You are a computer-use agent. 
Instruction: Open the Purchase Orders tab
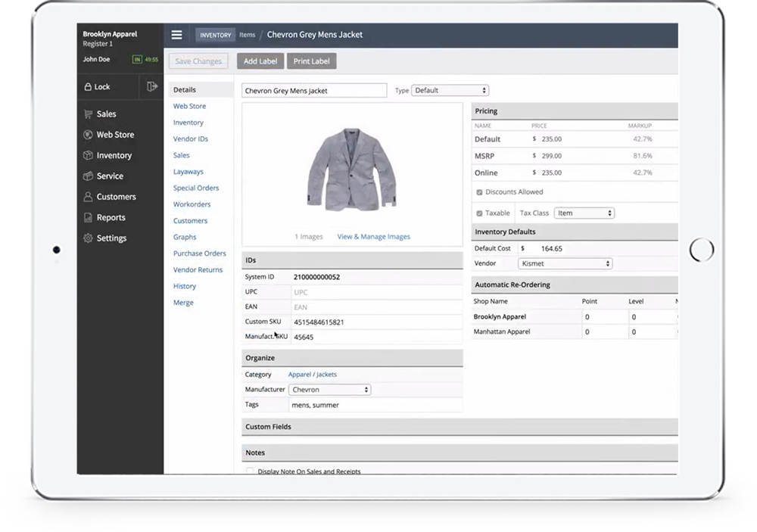(200, 254)
